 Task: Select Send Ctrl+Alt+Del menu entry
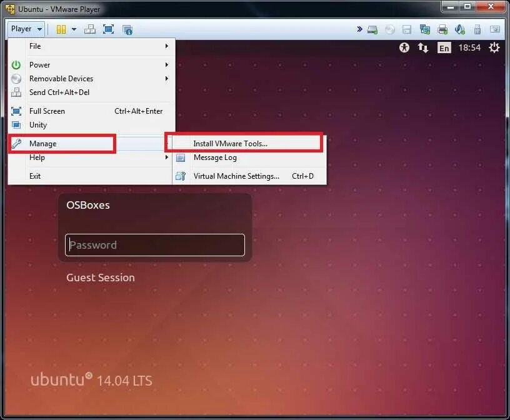(91, 92)
